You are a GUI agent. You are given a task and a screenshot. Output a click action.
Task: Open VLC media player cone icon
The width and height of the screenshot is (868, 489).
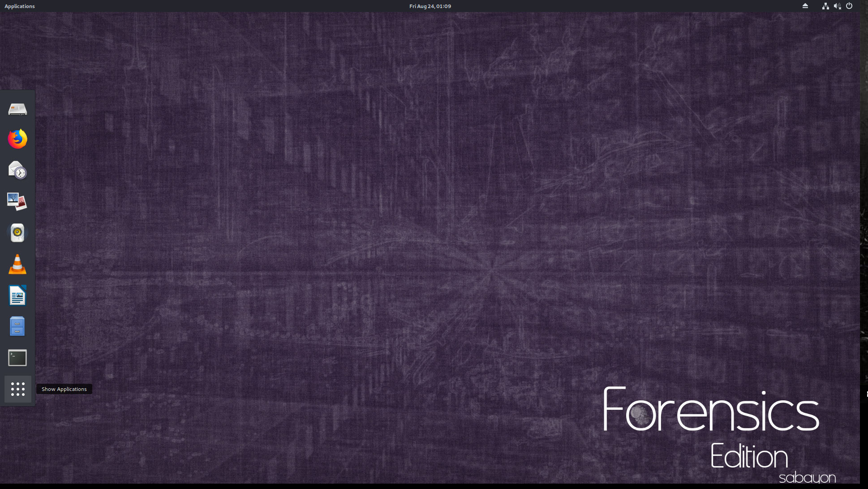tap(17, 264)
